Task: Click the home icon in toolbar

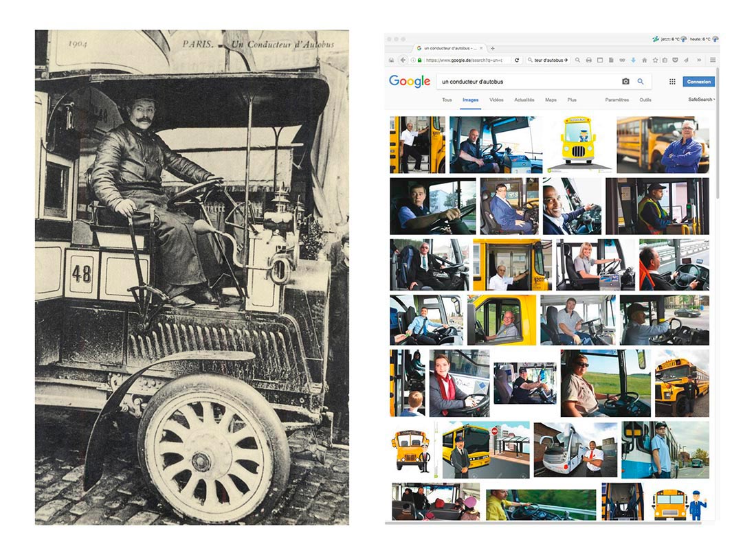Action: click(644, 60)
